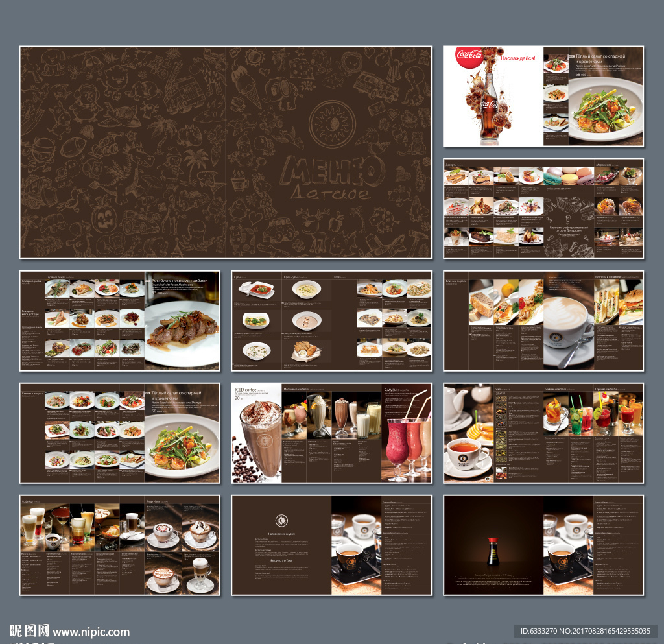The image size is (664, 644).
Task: Click the ID number text at bottom right
Action: [586, 630]
